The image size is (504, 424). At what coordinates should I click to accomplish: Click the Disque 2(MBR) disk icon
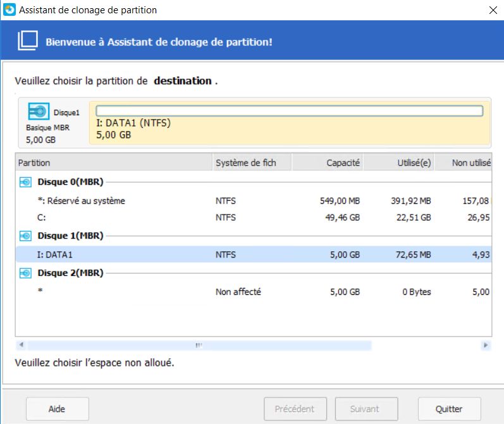(25, 273)
